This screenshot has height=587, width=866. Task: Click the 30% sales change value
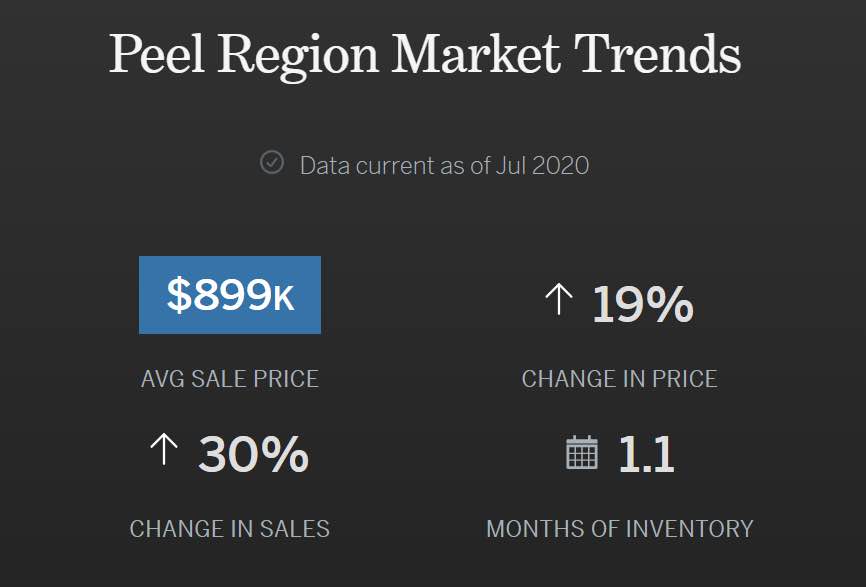253,454
